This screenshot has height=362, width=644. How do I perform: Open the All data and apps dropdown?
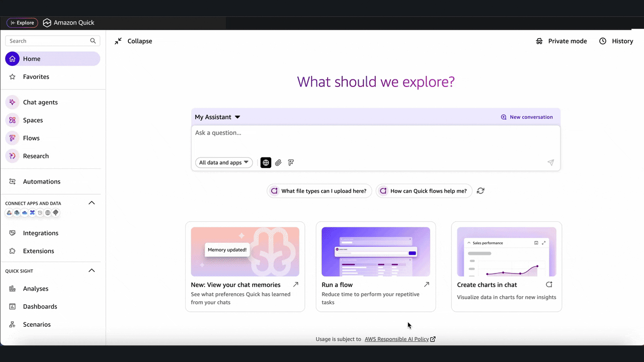[224, 162]
